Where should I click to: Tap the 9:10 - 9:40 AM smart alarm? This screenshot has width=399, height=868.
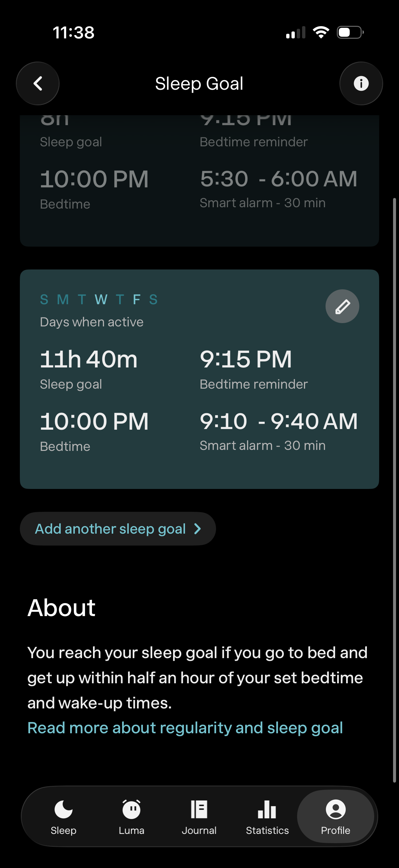coord(279,421)
